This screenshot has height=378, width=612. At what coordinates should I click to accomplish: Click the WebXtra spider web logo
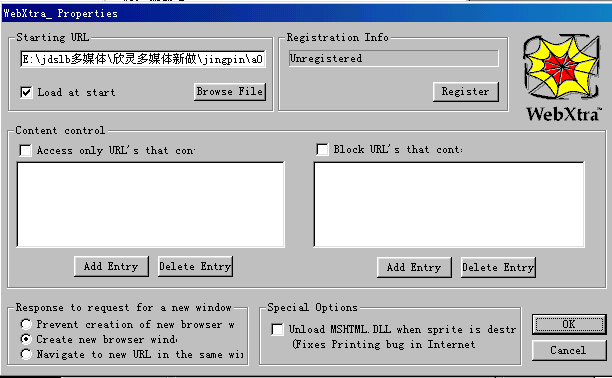point(561,67)
